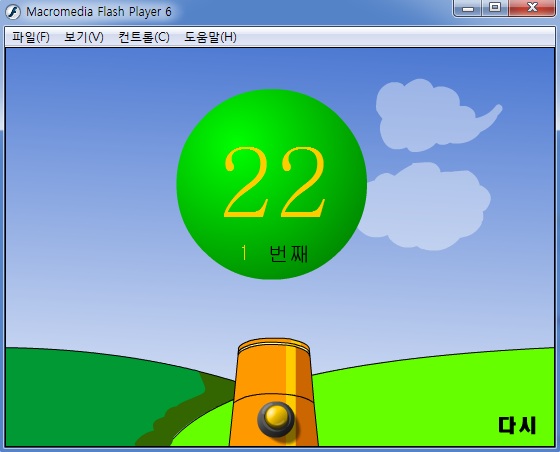Maximize the Flash Player window
The width and height of the screenshot is (560, 452).
tap(495, 8)
